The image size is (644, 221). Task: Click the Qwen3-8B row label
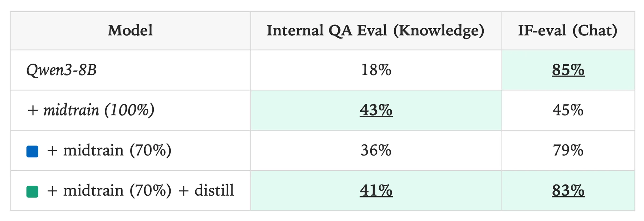(x=62, y=70)
